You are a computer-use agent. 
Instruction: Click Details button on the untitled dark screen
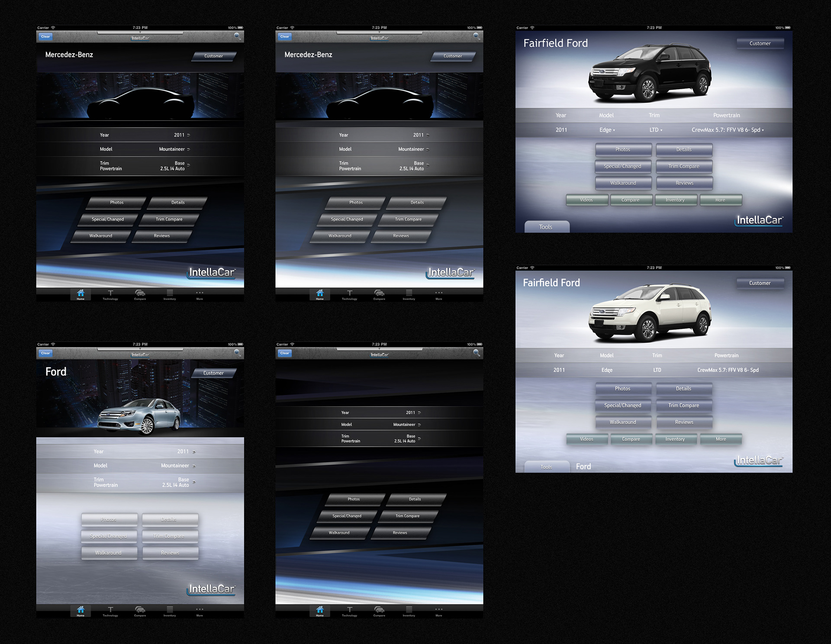[x=416, y=499]
